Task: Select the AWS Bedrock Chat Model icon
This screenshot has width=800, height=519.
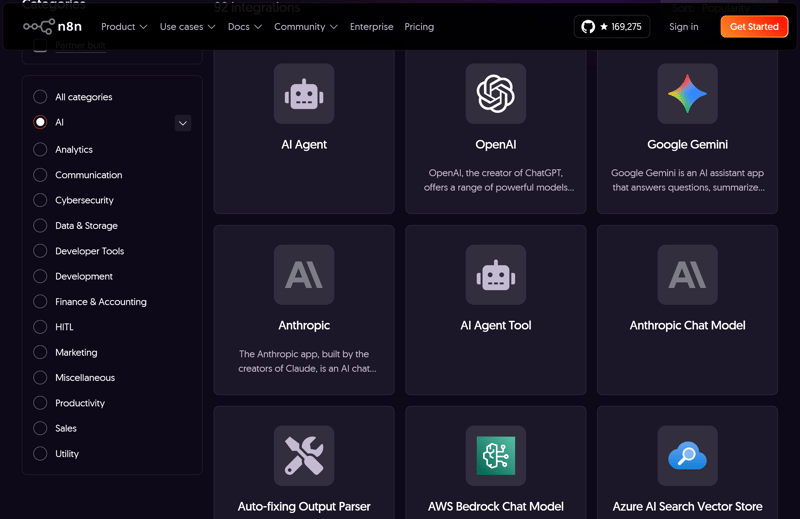Action: tap(495, 456)
